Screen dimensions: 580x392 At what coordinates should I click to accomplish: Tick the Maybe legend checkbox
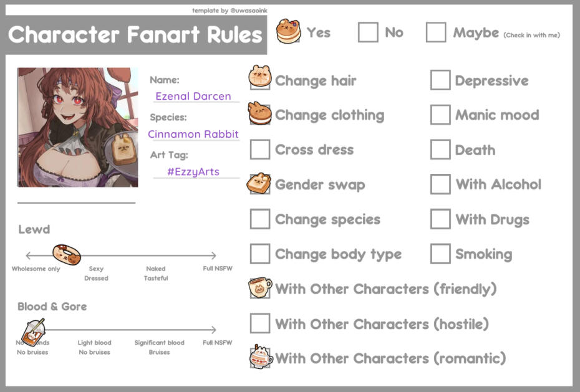pyautogui.click(x=436, y=32)
